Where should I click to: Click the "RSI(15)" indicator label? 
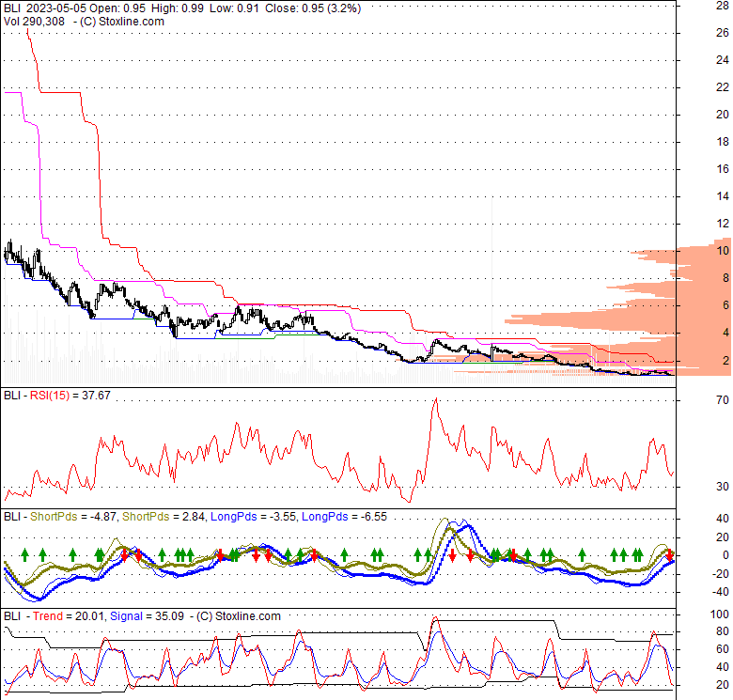tap(50, 396)
